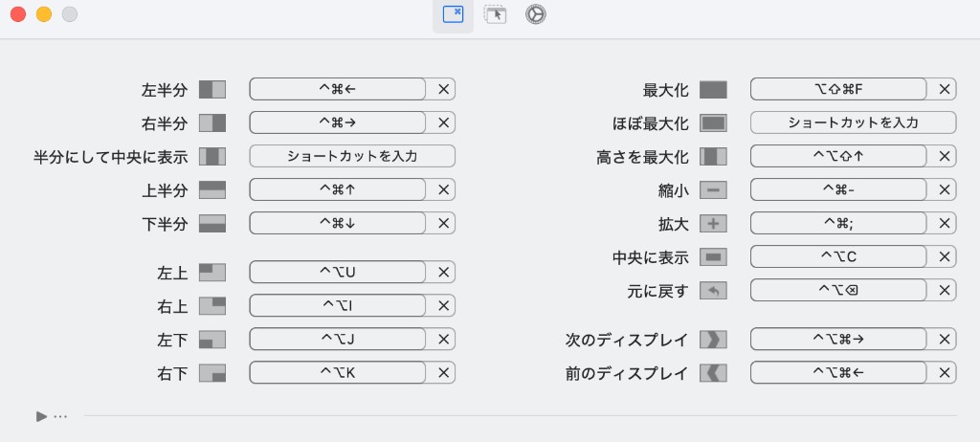Screen dimensions: 980x442
Task: Click the 次のディスプレイ label text
Action: [x=627, y=340]
